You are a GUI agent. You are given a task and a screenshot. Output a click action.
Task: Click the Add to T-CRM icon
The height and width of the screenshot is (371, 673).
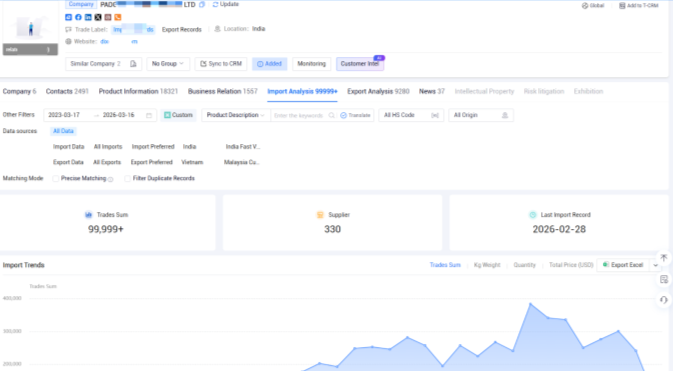coord(622,6)
